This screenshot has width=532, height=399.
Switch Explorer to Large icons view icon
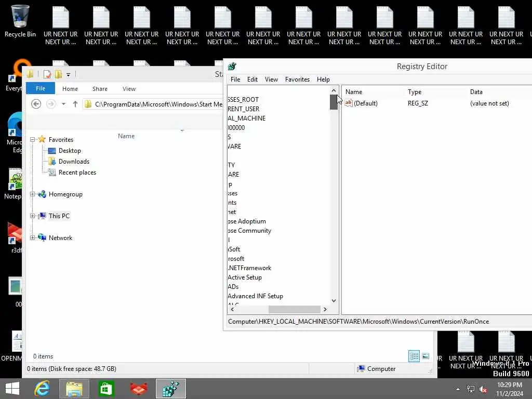(425, 356)
